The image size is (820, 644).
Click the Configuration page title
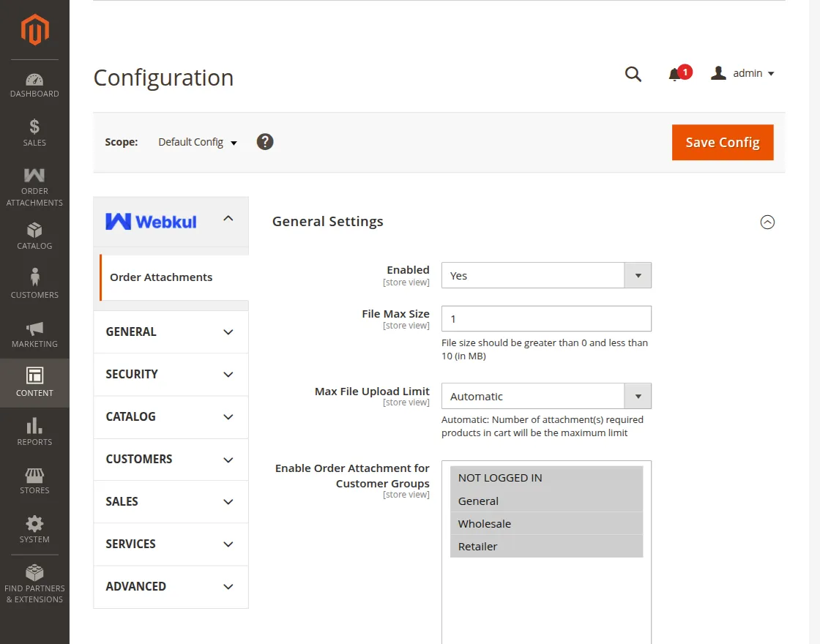point(164,78)
